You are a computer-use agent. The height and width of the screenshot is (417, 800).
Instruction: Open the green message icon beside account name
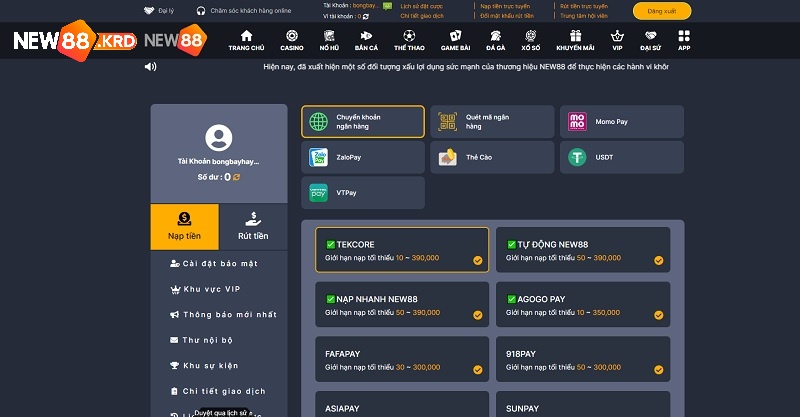click(388, 6)
